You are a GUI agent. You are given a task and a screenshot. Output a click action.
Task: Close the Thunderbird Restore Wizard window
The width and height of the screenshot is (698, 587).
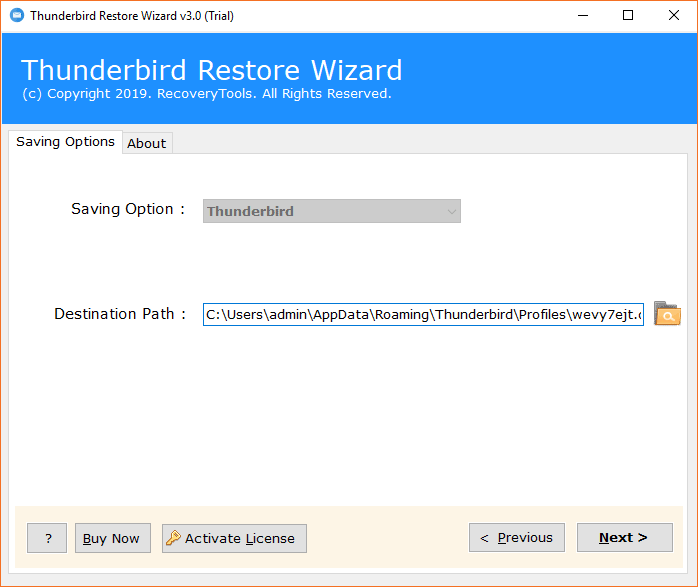click(x=674, y=16)
